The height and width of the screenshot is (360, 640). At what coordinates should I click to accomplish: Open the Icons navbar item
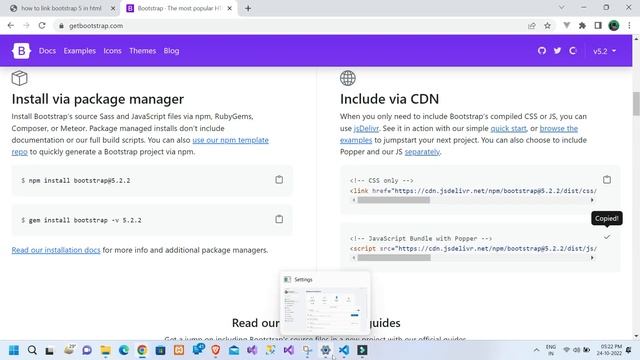112,51
